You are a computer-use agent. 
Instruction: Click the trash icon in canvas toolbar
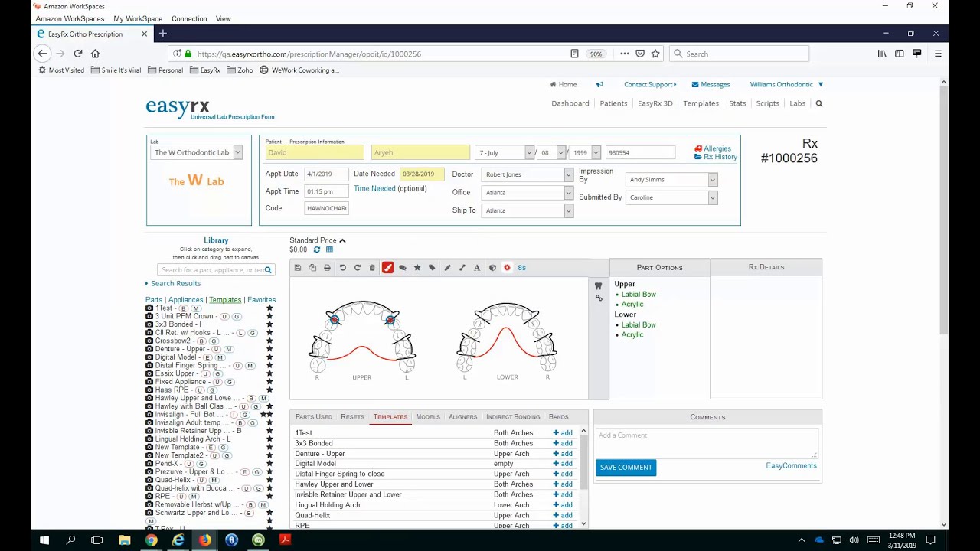click(372, 268)
